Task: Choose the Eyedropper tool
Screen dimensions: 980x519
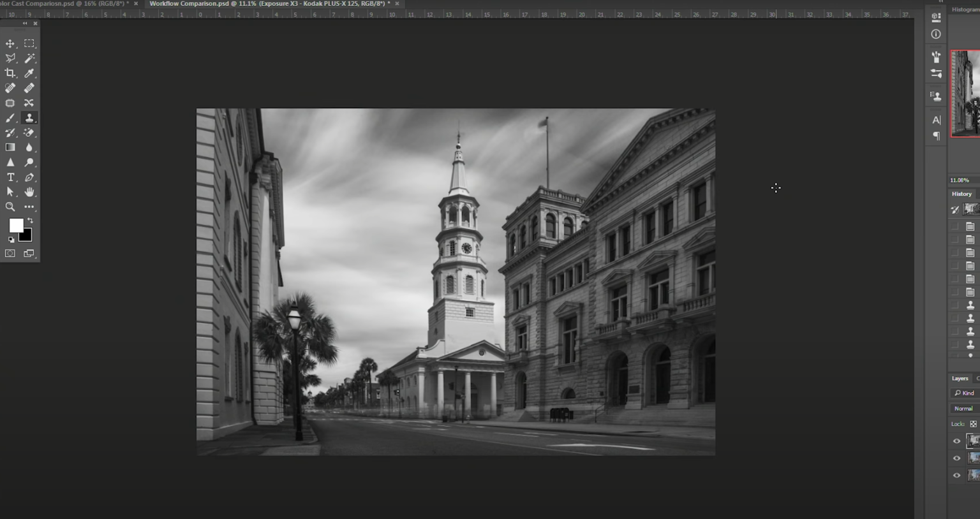Action: tap(29, 72)
